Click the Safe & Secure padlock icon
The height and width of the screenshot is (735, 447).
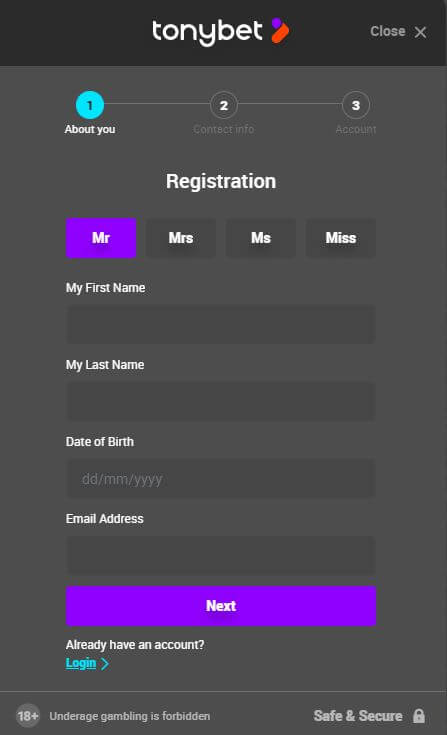[419, 716]
